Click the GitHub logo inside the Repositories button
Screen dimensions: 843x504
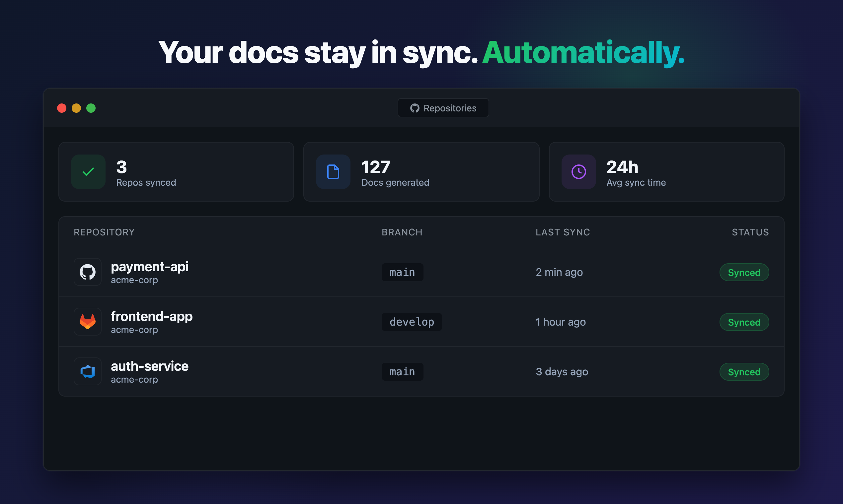point(414,108)
